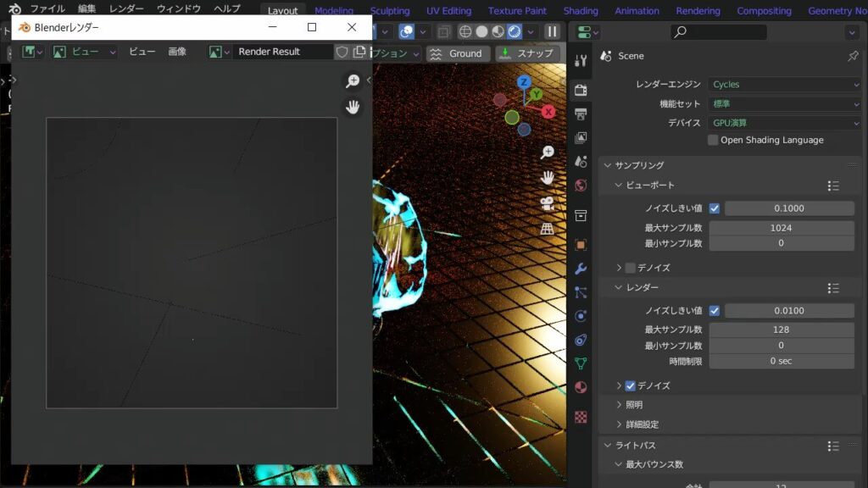Open the Edit (編集) menu

pyautogui.click(x=86, y=8)
